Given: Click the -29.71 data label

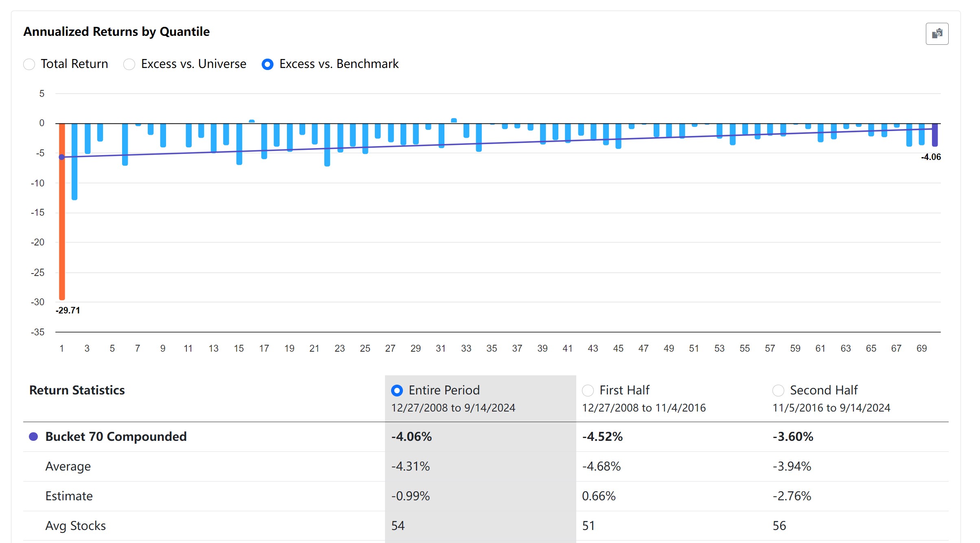Looking at the screenshot, I should (68, 311).
